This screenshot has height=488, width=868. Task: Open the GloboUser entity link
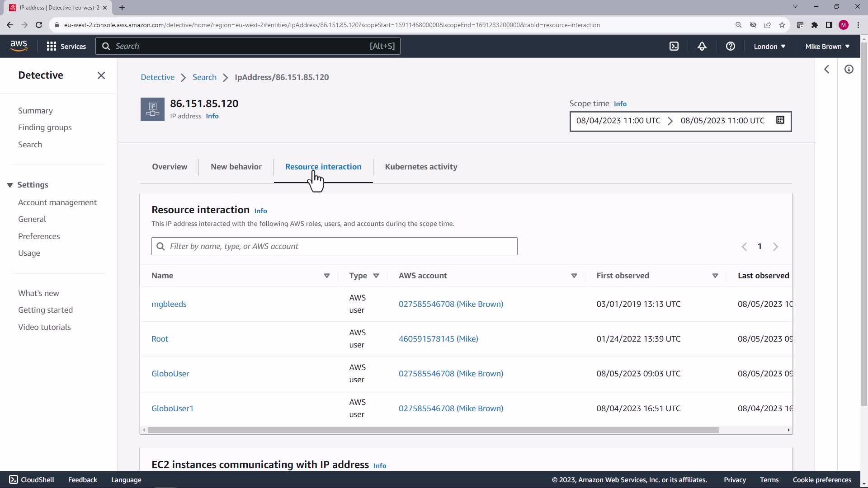click(x=170, y=374)
